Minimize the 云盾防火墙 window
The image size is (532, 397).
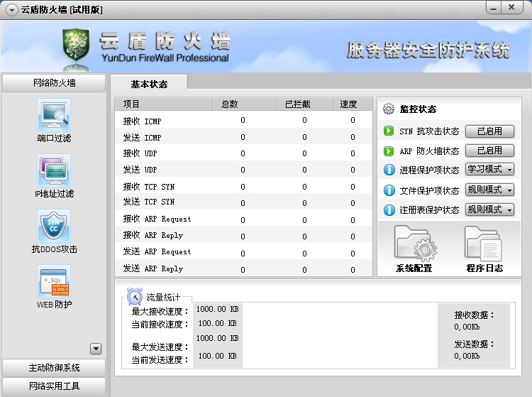494,8
